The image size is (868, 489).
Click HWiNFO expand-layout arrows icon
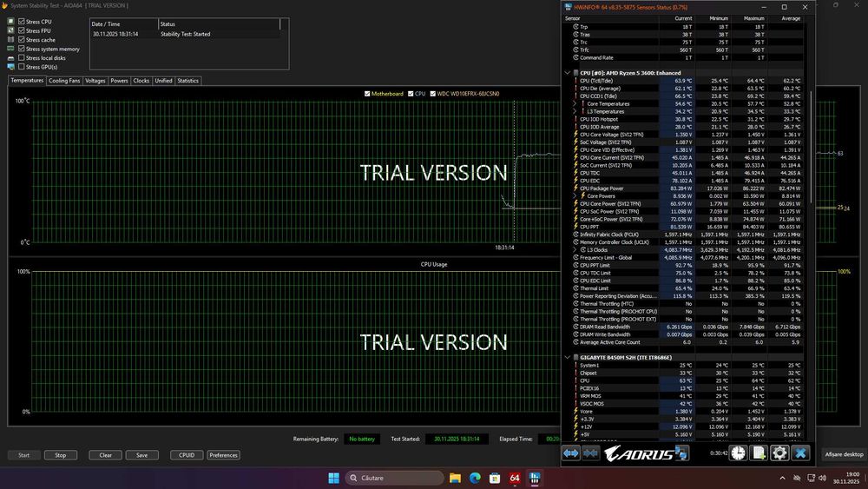tap(571, 453)
